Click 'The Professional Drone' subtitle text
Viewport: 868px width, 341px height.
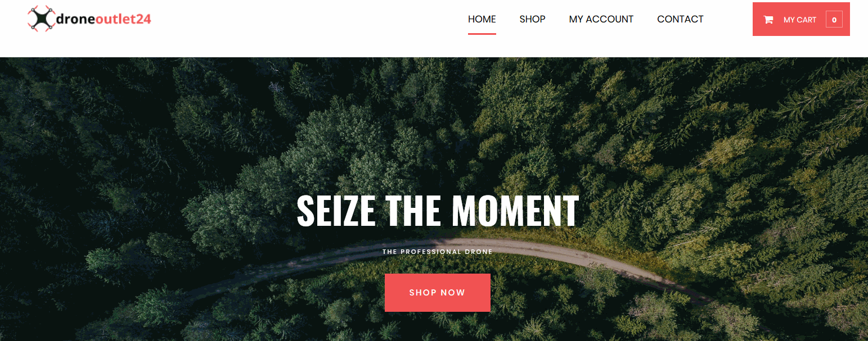438,252
